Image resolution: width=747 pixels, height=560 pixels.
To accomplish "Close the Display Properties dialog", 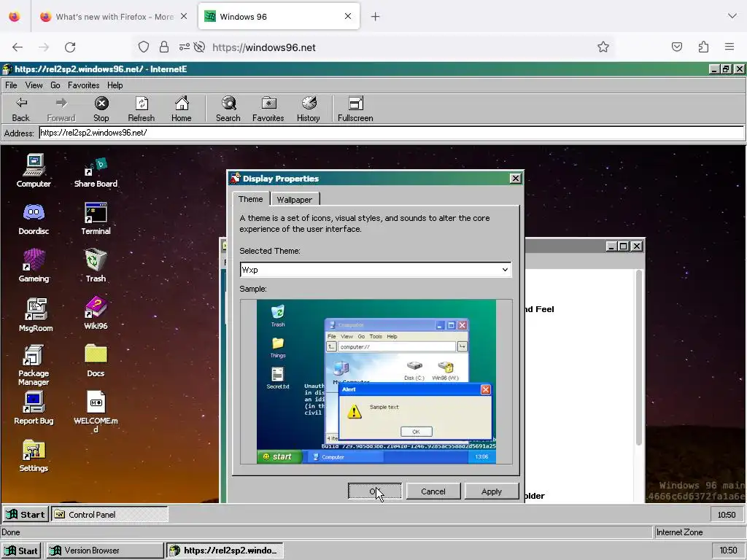I will point(515,178).
